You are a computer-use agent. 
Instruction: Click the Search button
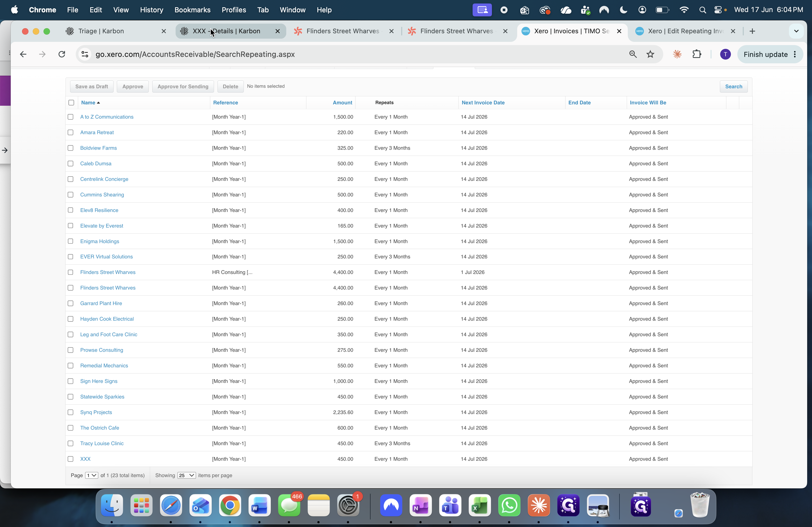734,87
